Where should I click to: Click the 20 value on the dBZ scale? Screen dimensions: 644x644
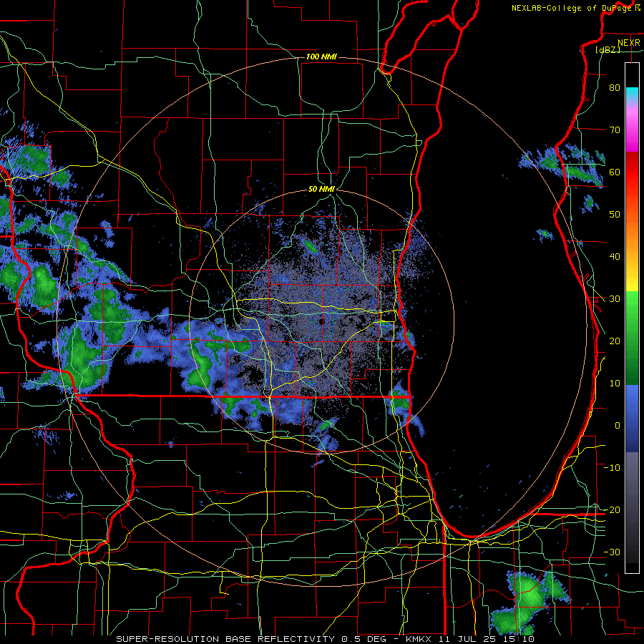[615, 341]
